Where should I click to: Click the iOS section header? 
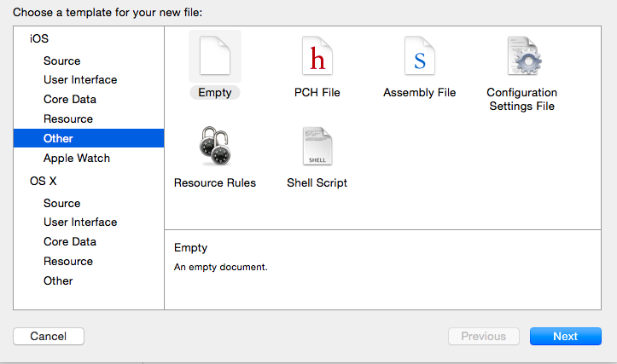click(x=39, y=38)
